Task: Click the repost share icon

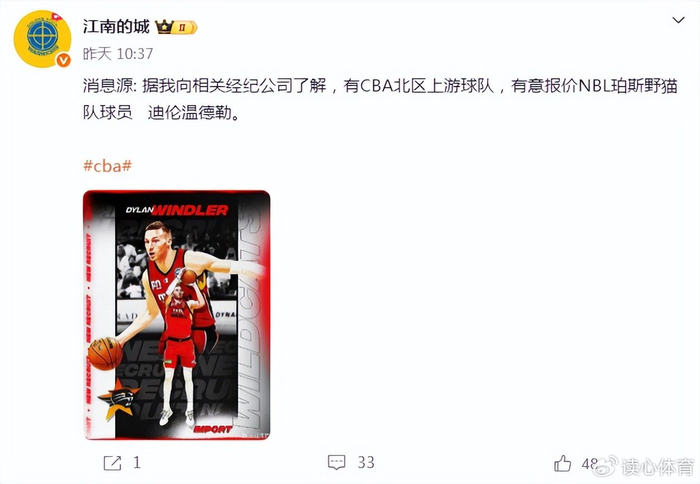Action: [112, 463]
